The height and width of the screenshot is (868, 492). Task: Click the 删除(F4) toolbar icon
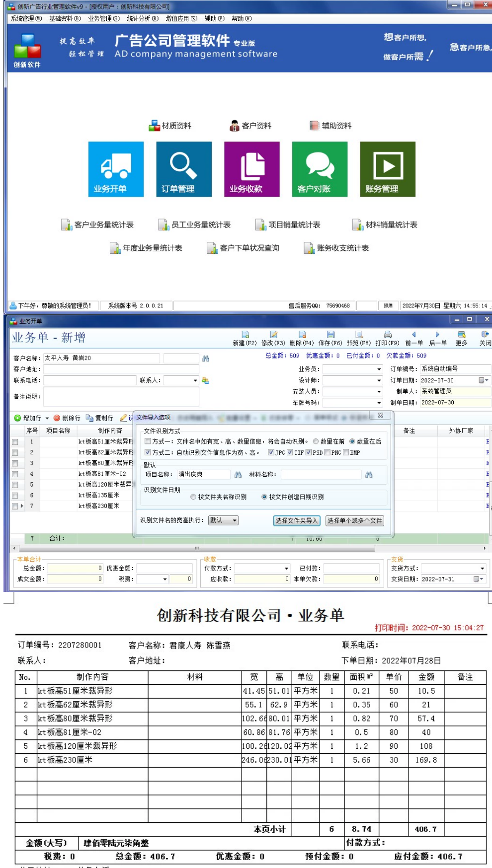pos(302,335)
